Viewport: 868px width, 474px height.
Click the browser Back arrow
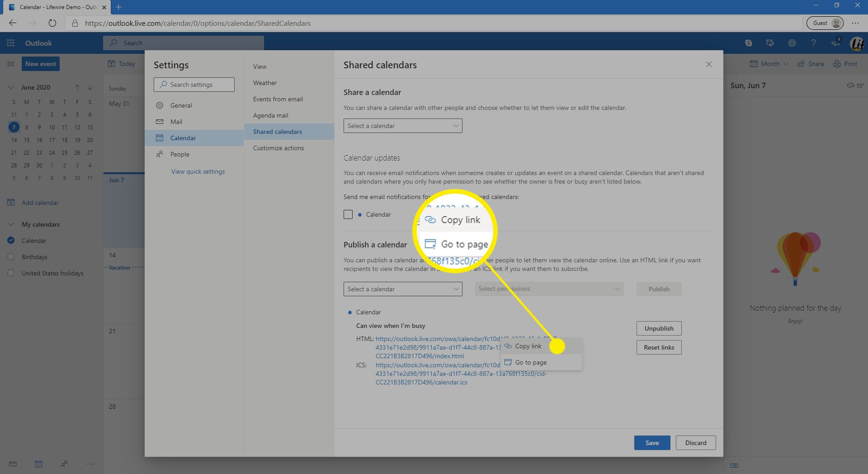tap(12, 23)
